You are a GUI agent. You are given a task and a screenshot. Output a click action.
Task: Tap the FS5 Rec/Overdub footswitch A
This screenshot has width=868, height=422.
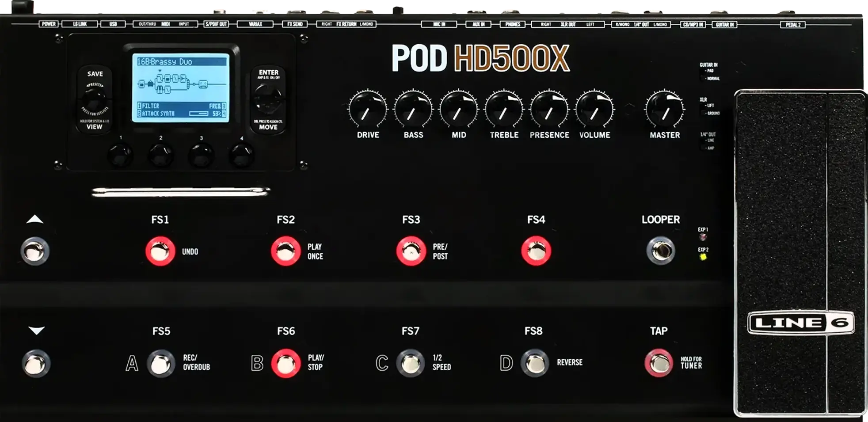[x=161, y=363]
